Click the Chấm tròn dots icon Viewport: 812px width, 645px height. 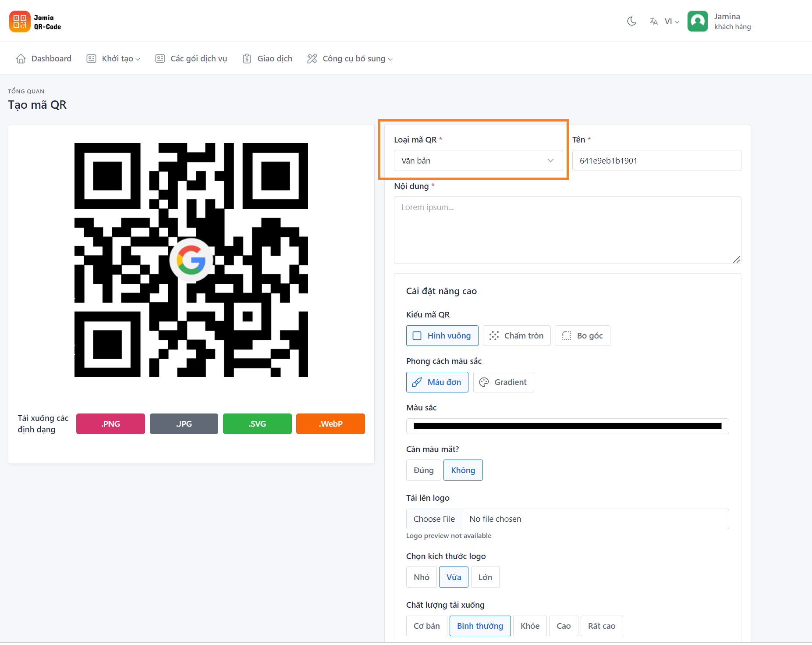[494, 335]
